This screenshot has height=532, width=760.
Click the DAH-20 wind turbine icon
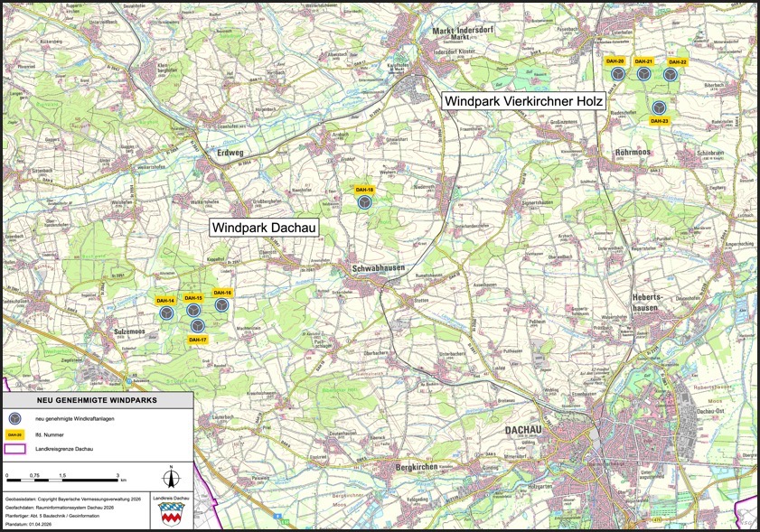click(x=617, y=74)
